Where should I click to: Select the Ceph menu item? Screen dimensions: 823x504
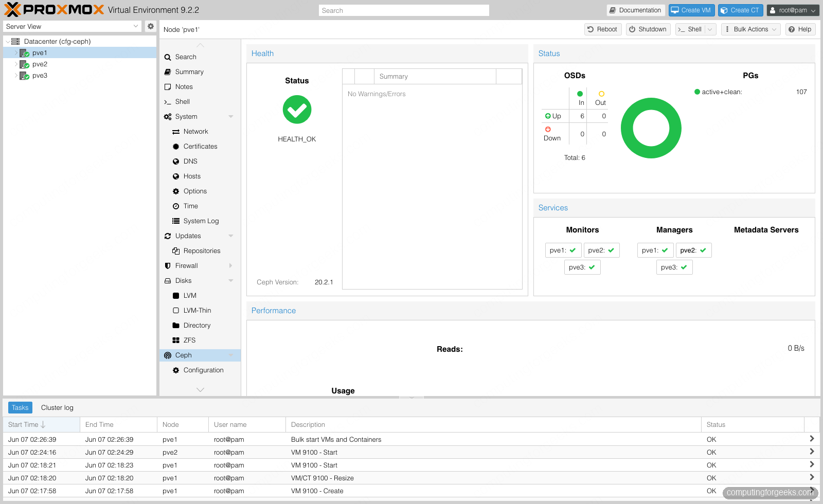tap(200, 355)
